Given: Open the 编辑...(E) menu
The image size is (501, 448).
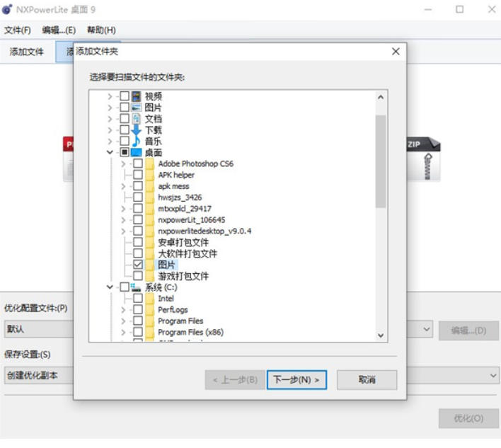Looking at the screenshot, I should pyautogui.click(x=59, y=30).
